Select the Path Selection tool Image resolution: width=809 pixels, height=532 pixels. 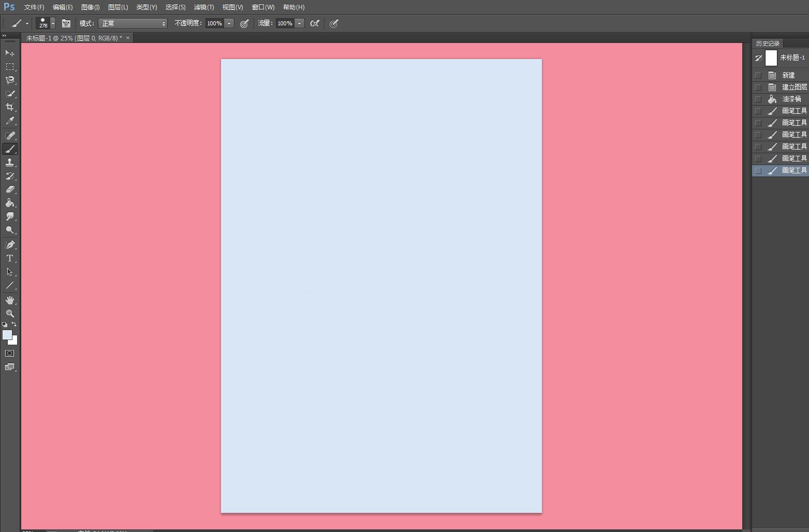[10, 272]
